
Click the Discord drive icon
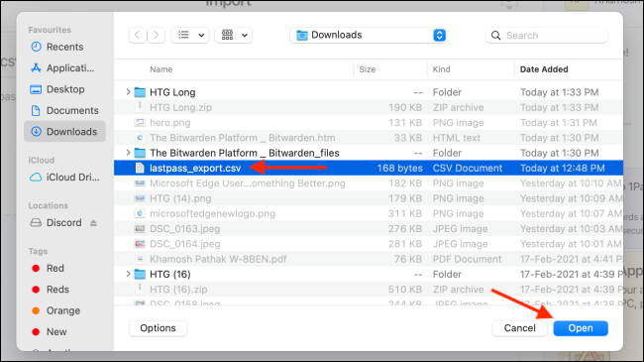pyautogui.click(x=36, y=223)
